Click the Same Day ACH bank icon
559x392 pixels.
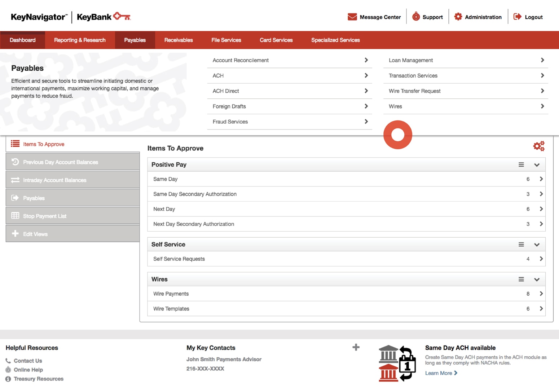397,363
